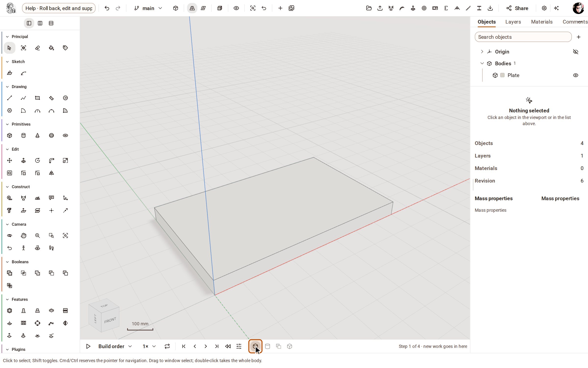Viewport: 588px width, 368px height.
Task: Select the cone primitive tool
Action: click(37, 135)
